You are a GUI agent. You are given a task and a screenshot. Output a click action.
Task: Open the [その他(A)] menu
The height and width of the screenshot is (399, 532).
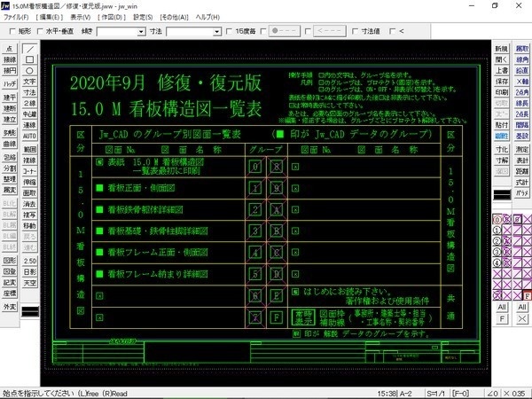pyautogui.click(x=174, y=17)
